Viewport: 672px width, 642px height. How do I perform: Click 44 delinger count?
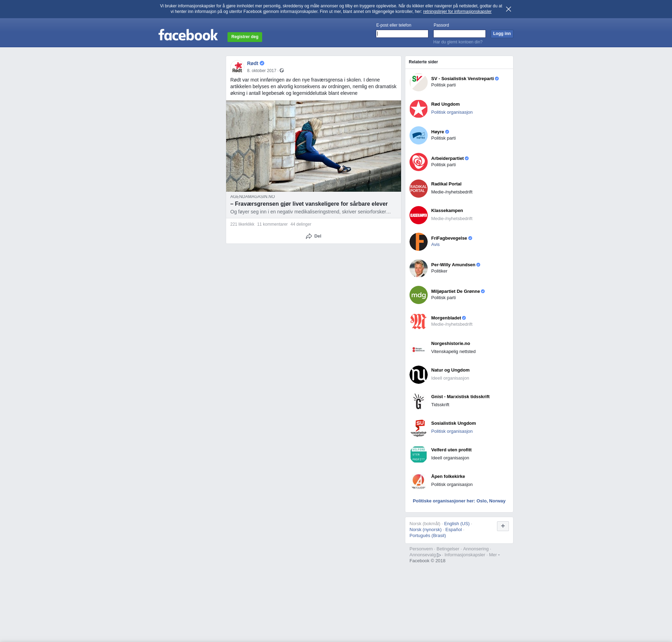point(301,224)
